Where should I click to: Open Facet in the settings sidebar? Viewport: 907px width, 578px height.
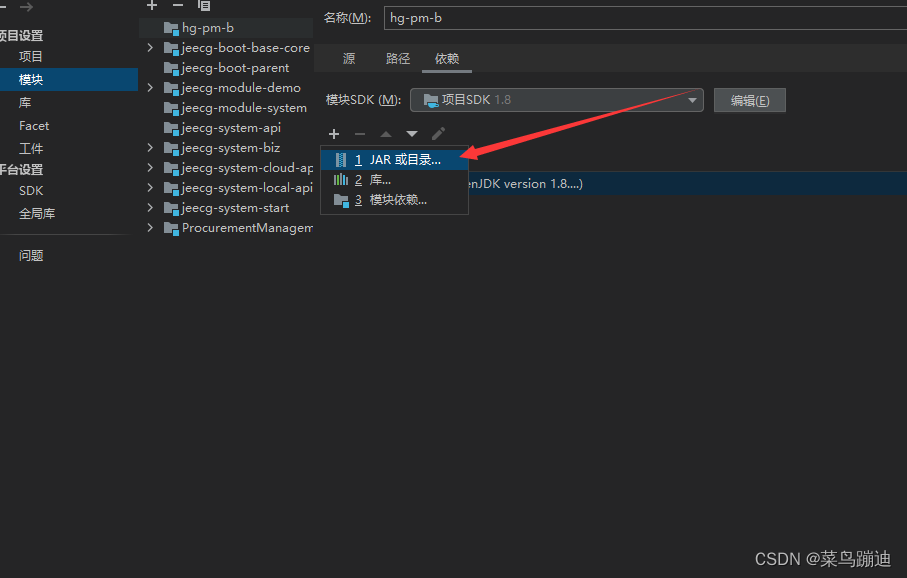(34, 126)
